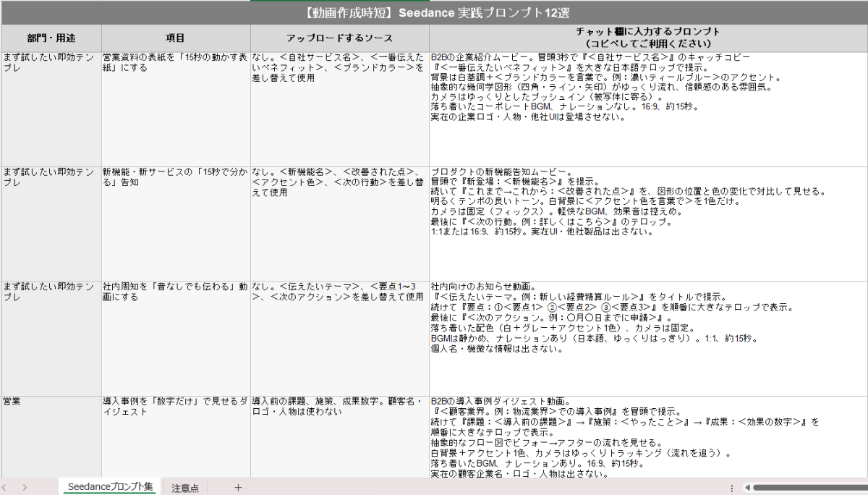Select prompt cell starting B2Bの企業紹介ムービー
The width and height of the screenshot is (868, 495).
(x=649, y=109)
